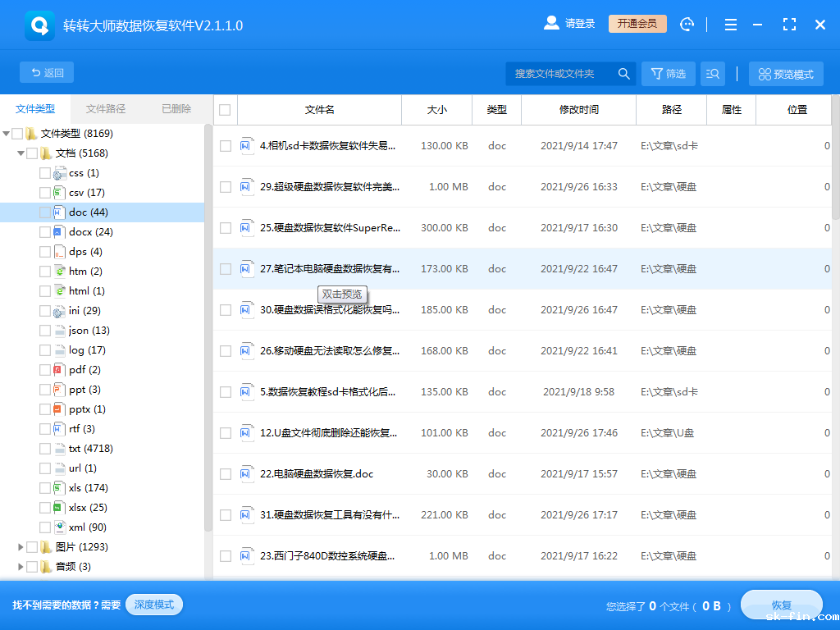Expand the 图片 (1293) folder node
The image size is (840, 630).
click(x=21, y=546)
